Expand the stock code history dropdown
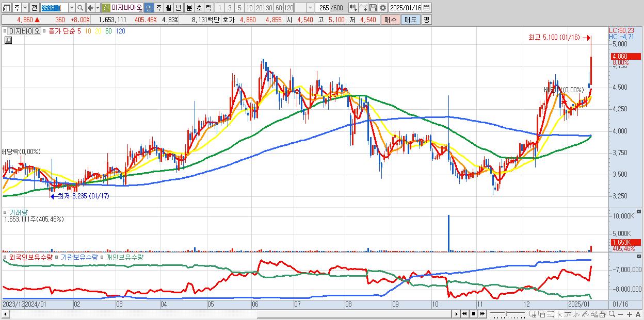644x320 pixels. click(72, 8)
